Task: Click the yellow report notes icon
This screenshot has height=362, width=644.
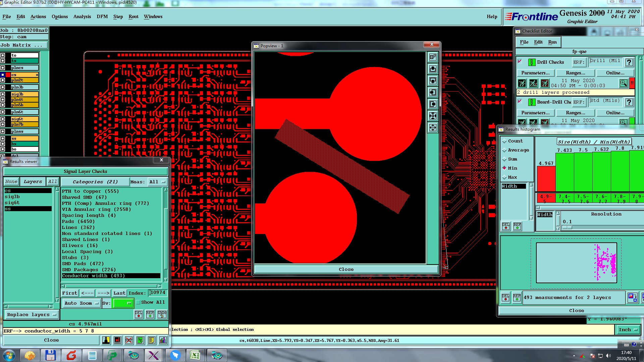Action: coord(151,340)
